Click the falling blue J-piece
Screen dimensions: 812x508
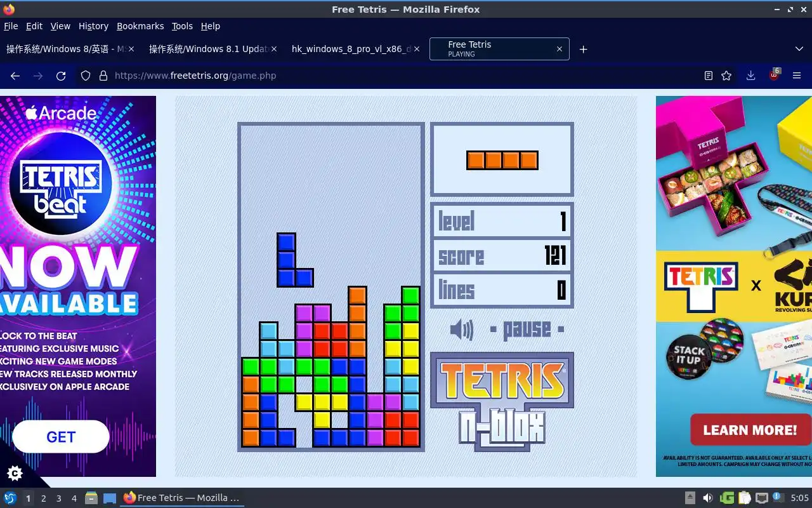[x=295, y=260]
